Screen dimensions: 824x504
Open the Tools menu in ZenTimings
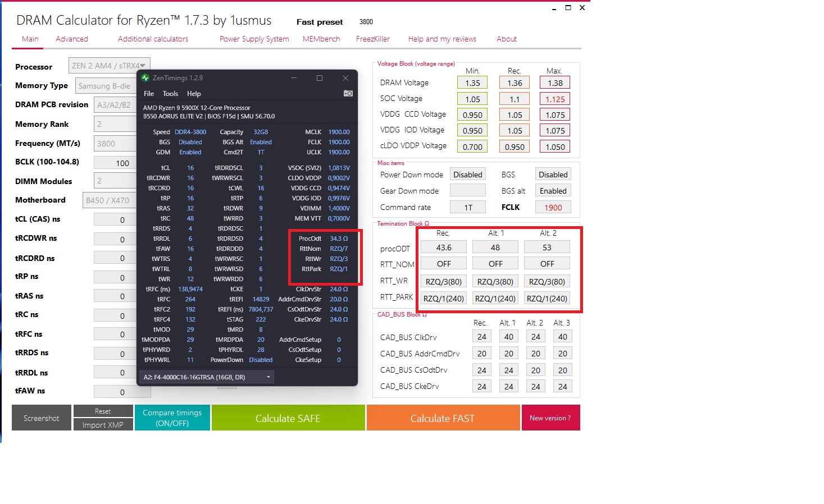click(x=170, y=94)
